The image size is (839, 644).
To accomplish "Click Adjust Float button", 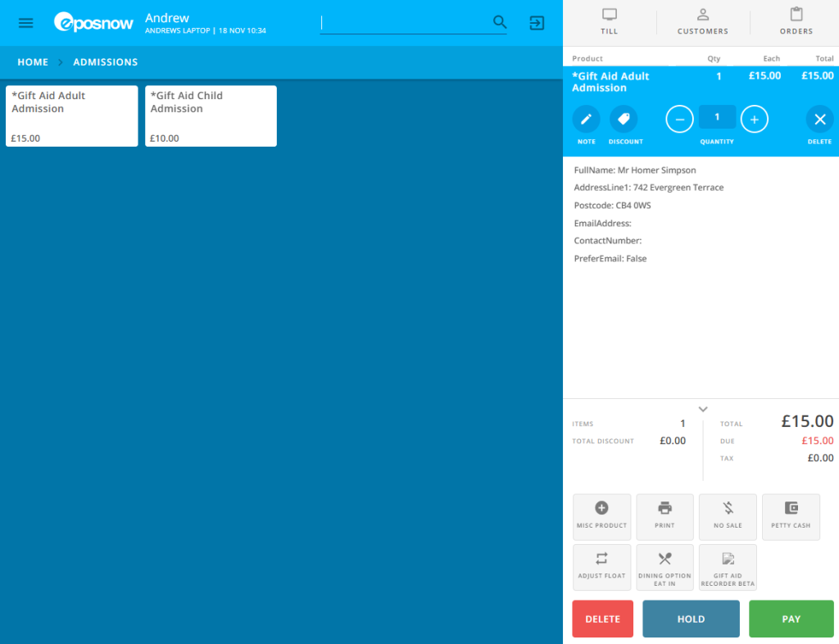I will [x=602, y=567].
